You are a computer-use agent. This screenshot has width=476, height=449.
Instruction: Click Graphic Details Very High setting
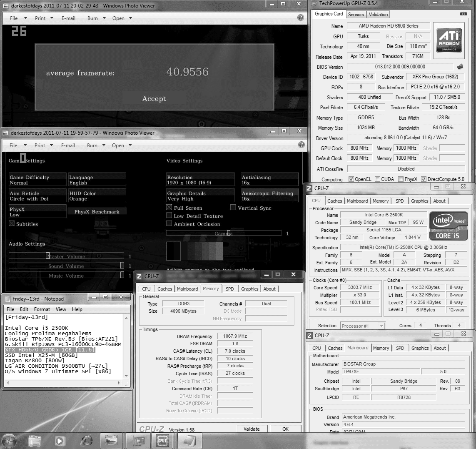tap(200, 195)
